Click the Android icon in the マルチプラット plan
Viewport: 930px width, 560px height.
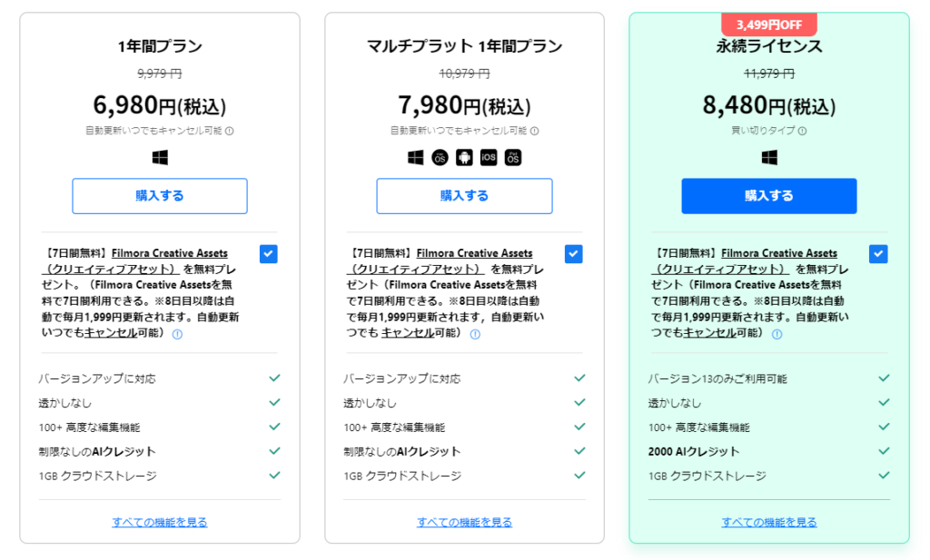(464, 158)
